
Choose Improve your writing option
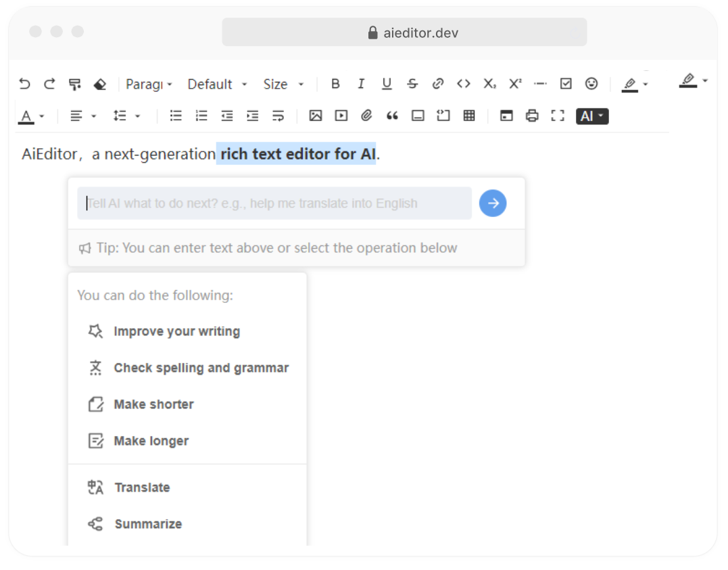pos(176,331)
